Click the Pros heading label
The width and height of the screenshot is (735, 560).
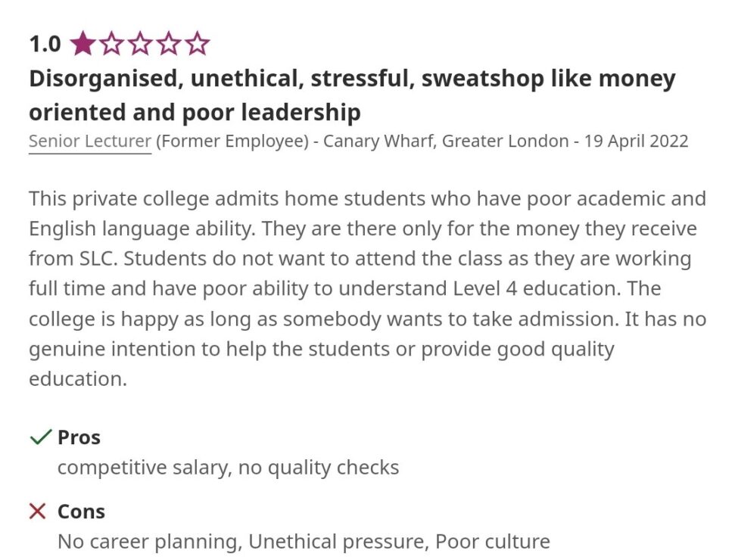(79, 437)
